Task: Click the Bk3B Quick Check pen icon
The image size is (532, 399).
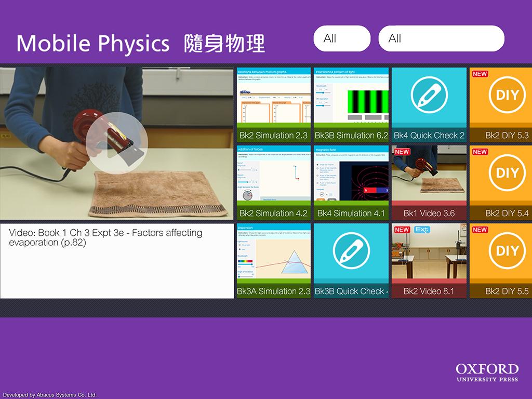Action: point(351,251)
